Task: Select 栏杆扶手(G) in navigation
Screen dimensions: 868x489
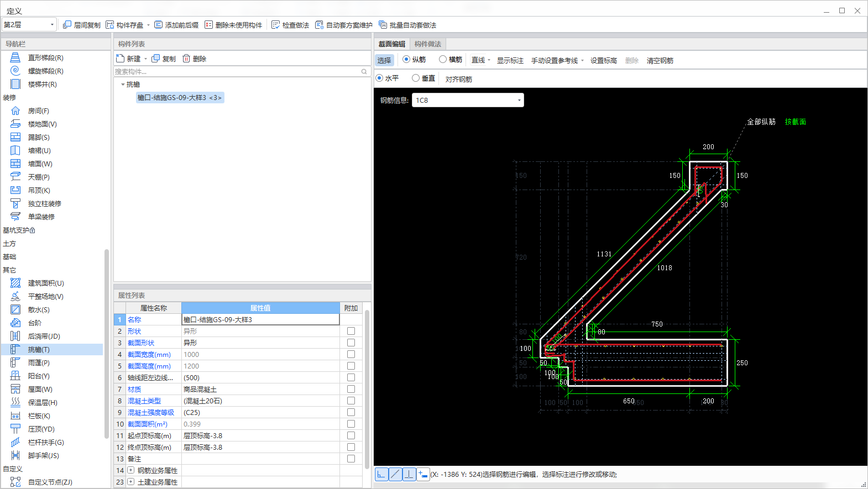Action: [46, 442]
